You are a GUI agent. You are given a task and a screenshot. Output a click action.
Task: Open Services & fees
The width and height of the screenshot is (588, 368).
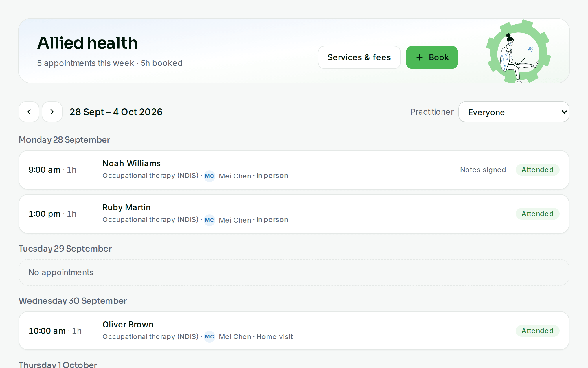[359, 57]
